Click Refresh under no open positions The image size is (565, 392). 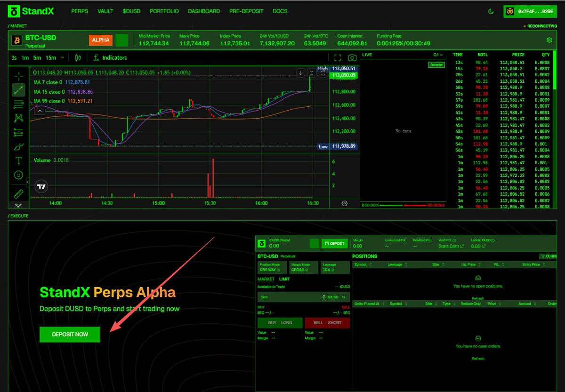478,298
